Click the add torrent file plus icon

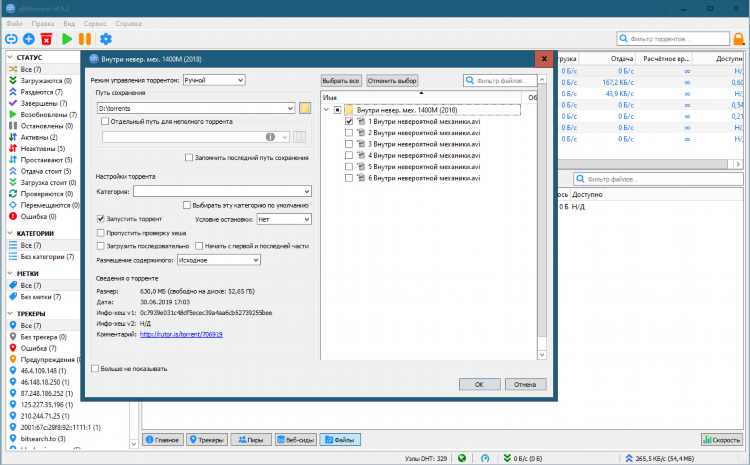(29, 39)
